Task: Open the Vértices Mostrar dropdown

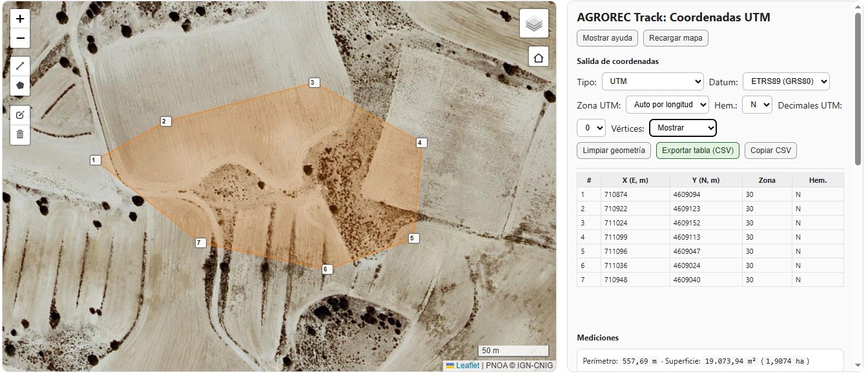Action: coord(683,128)
